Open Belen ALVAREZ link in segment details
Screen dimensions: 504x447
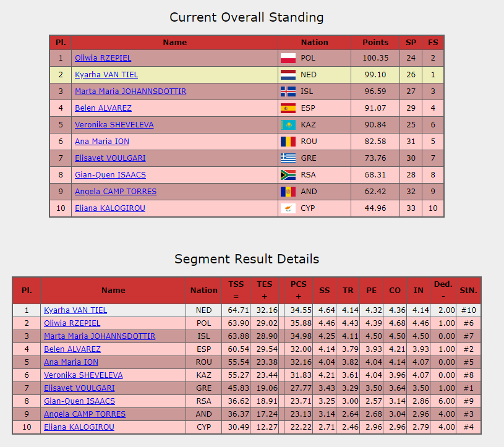pyautogui.click(x=72, y=349)
